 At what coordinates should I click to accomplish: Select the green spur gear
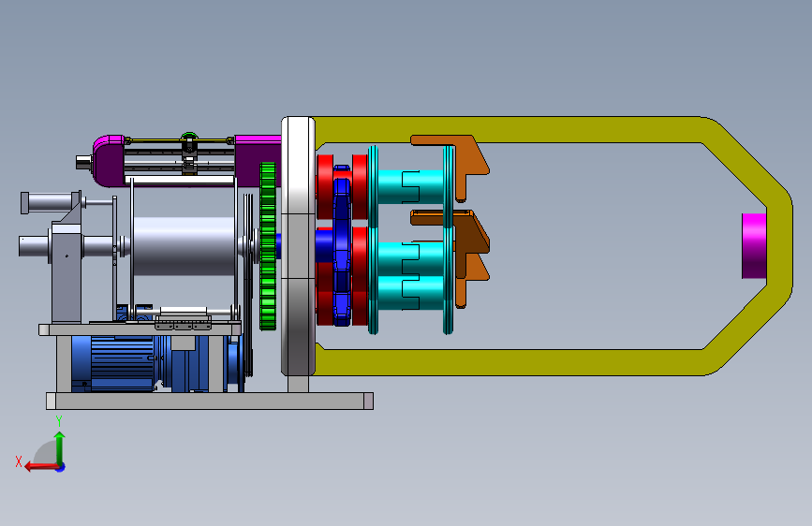pyautogui.click(x=268, y=246)
